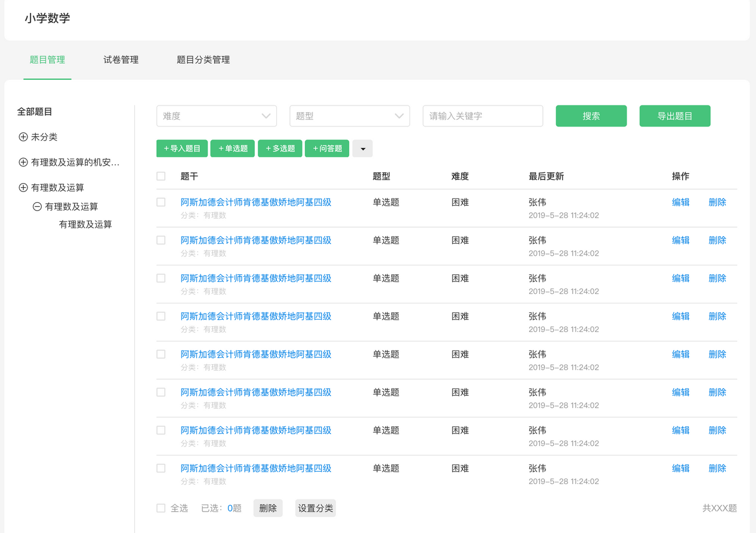Expand the 有理数及运算的机安 node plus icon
The image size is (756, 533).
[23, 162]
